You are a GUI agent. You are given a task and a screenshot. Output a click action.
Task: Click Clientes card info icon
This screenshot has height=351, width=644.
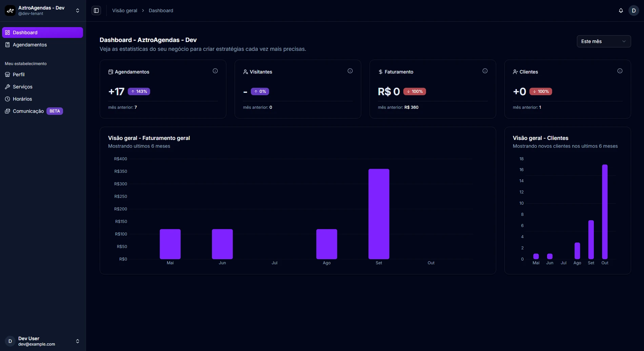620,71
